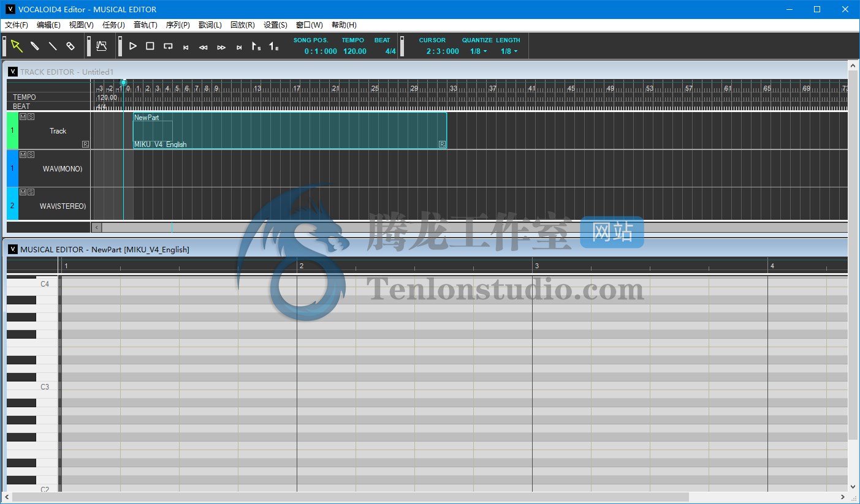
Task: Click the bottom scroll-right arrow
Action: coord(843,497)
